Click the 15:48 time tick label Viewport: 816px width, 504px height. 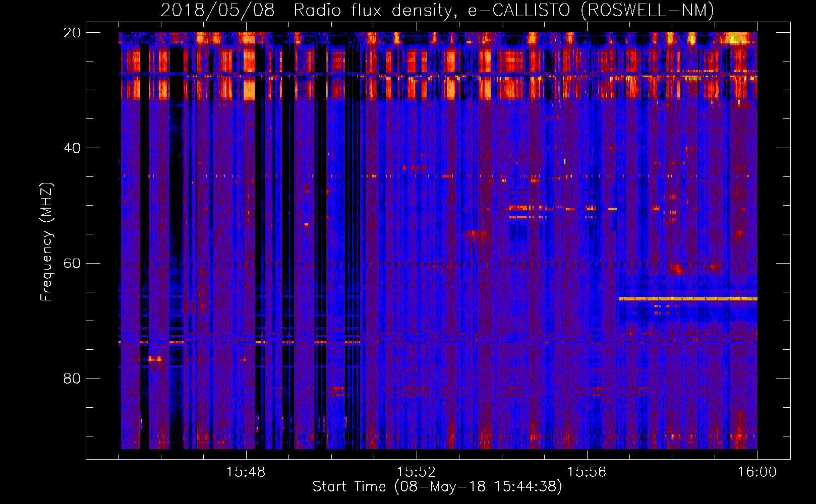point(246,472)
